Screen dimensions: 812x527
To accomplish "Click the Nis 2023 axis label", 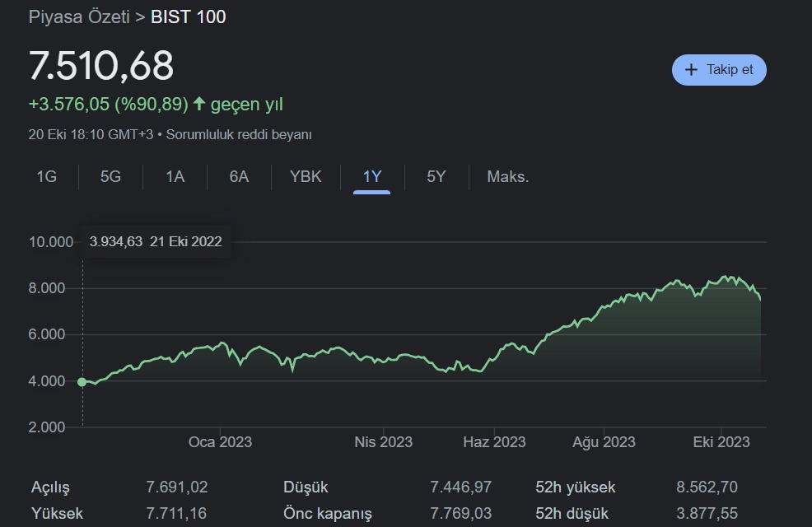I will point(383,442).
